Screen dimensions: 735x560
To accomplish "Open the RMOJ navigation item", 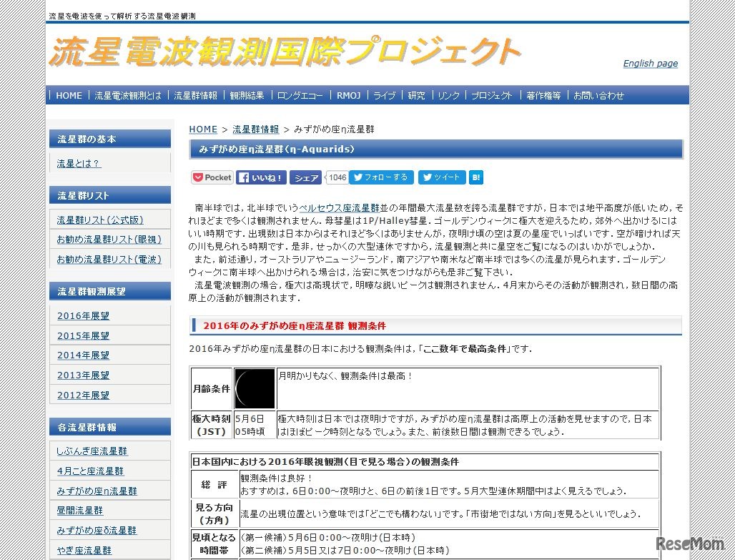I will click(x=348, y=95).
